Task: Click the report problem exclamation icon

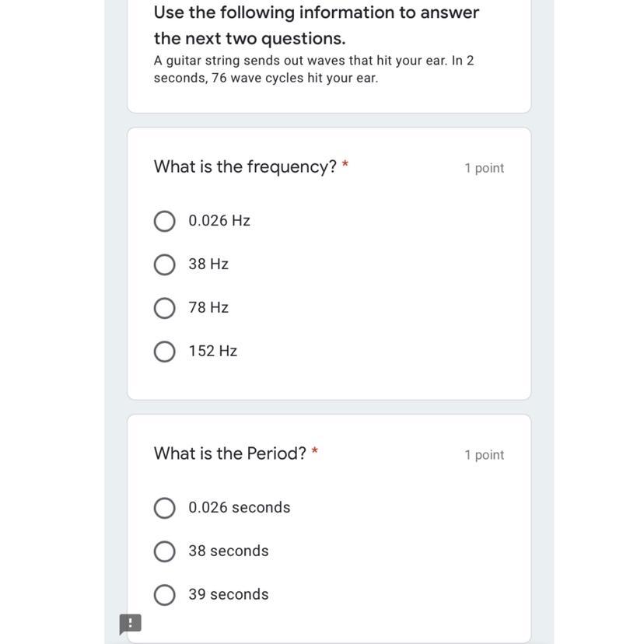Action: pyautogui.click(x=130, y=623)
